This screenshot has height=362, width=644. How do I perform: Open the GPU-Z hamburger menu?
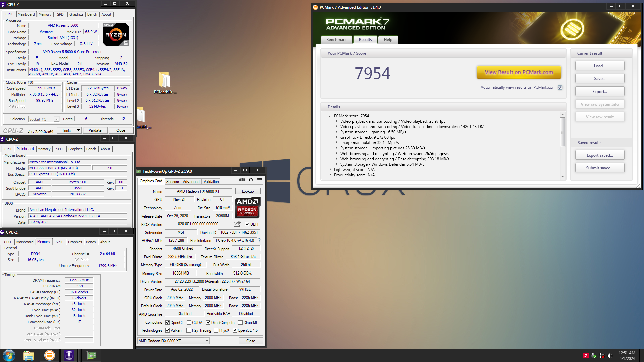pos(259,180)
